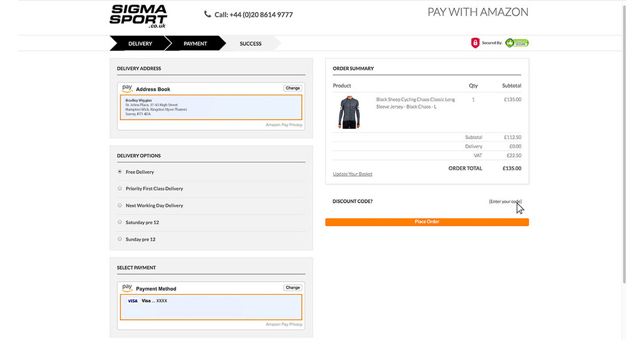Select Saturday pre 12 delivery
The width and height of the screenshot is (644, 341).
coord(120,222)
